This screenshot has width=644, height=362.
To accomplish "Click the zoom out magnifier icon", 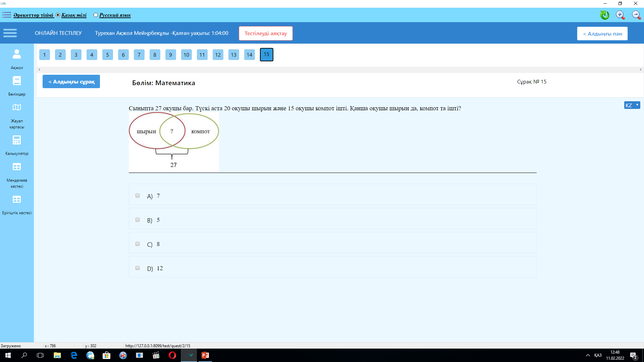I will [636, 15].
